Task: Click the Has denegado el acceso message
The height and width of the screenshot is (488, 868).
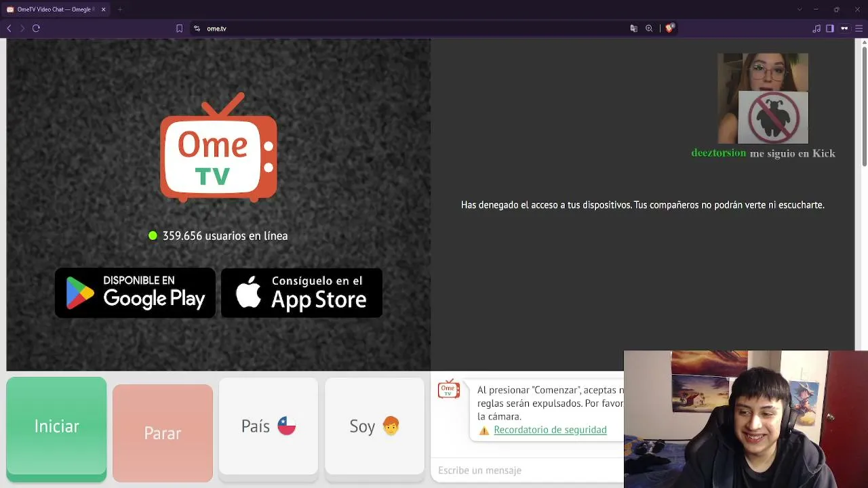Action: pos(642,205)
